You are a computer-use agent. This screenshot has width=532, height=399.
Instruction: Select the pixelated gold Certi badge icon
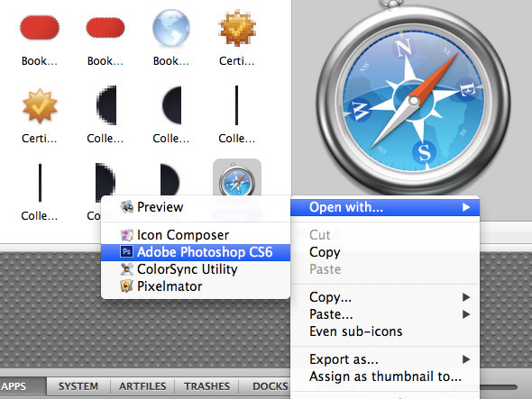click(237, 28)
